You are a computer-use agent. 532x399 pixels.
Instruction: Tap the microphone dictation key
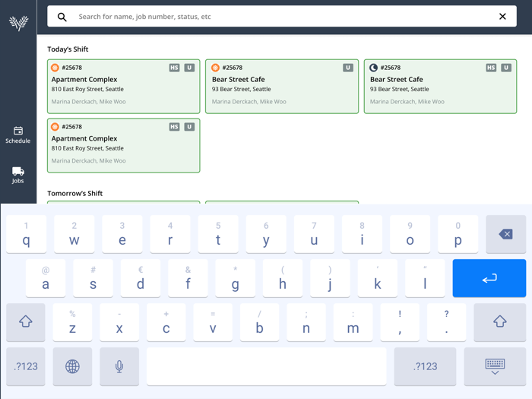(119, 366)
